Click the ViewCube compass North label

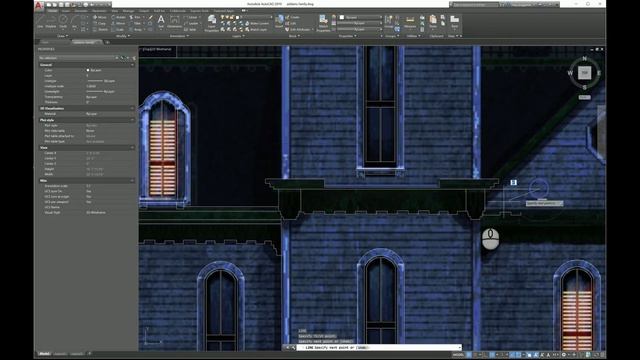584,59
